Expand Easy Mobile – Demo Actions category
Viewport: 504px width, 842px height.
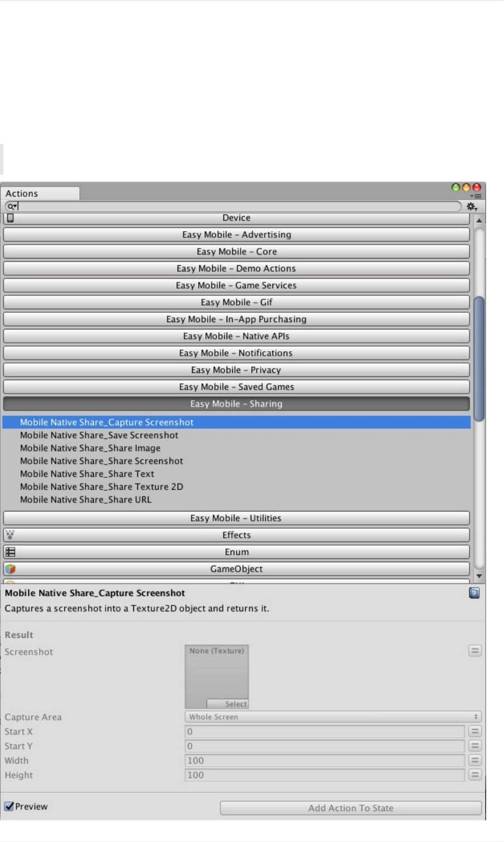[x=237, y=269]
